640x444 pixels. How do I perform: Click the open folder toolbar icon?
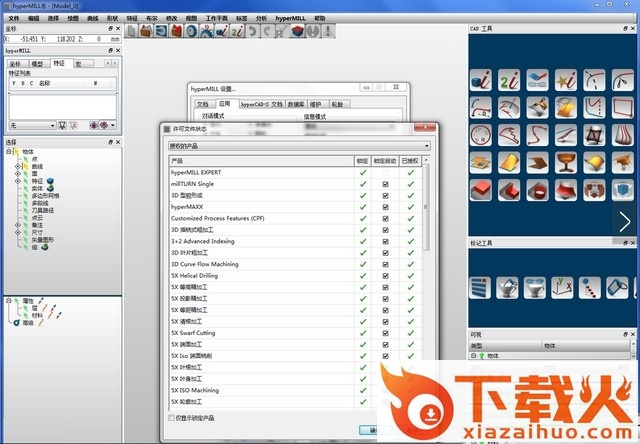(x=146, y=31)
